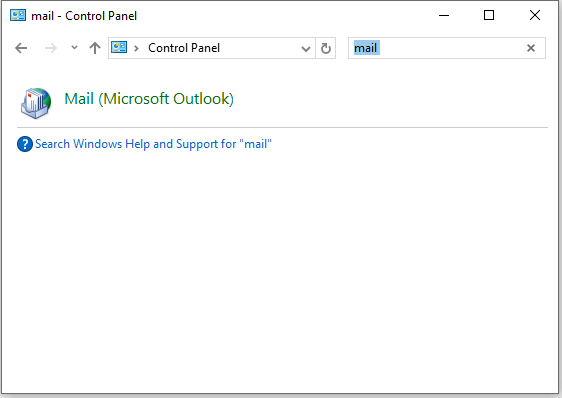Open the Mail (Microsoft Outlook) link

click(149, 99)
